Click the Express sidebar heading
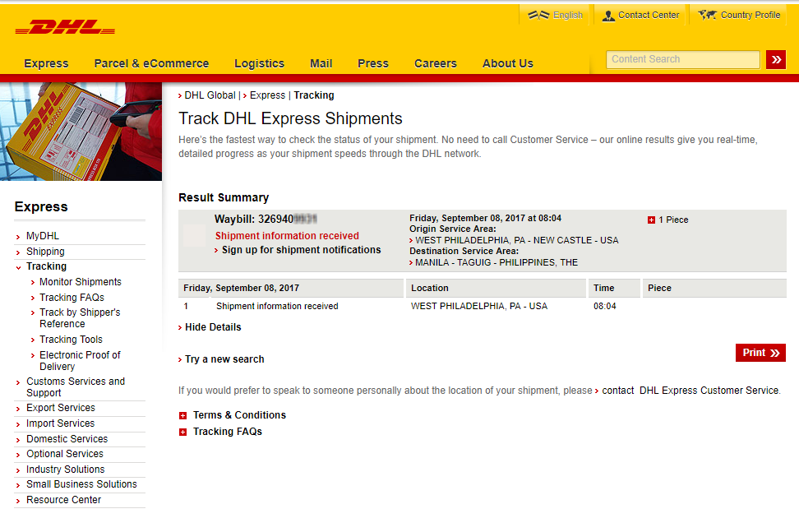Image resolution: width=799 pixels, height=532 pixels. point(41,207)
